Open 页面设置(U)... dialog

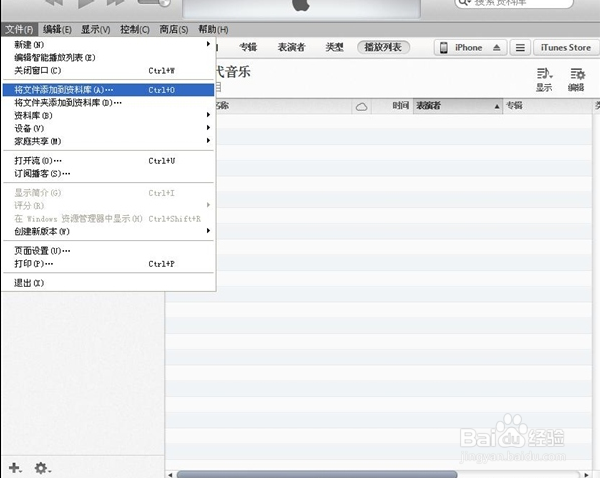point(108,251)
